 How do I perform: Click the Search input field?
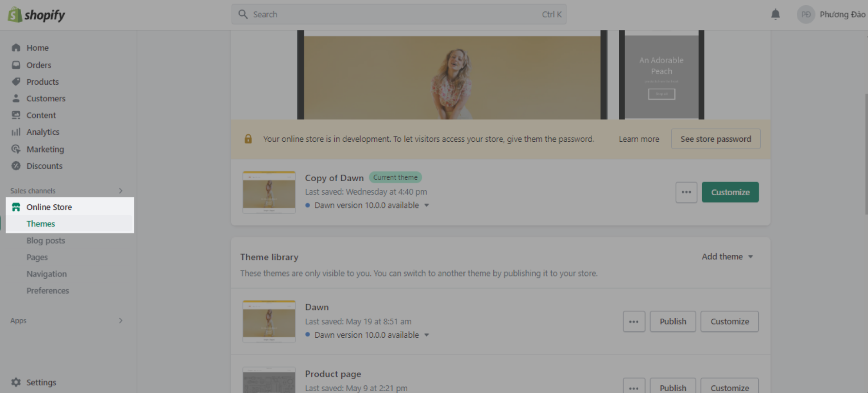pos(399,14)
